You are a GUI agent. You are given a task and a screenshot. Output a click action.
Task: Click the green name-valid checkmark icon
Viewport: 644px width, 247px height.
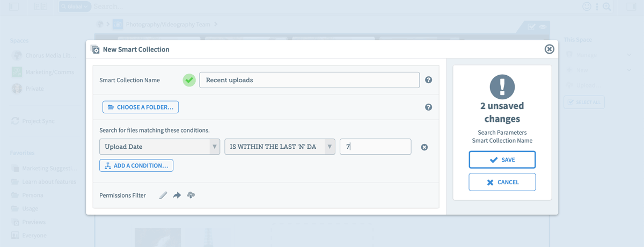pos(189,80)
